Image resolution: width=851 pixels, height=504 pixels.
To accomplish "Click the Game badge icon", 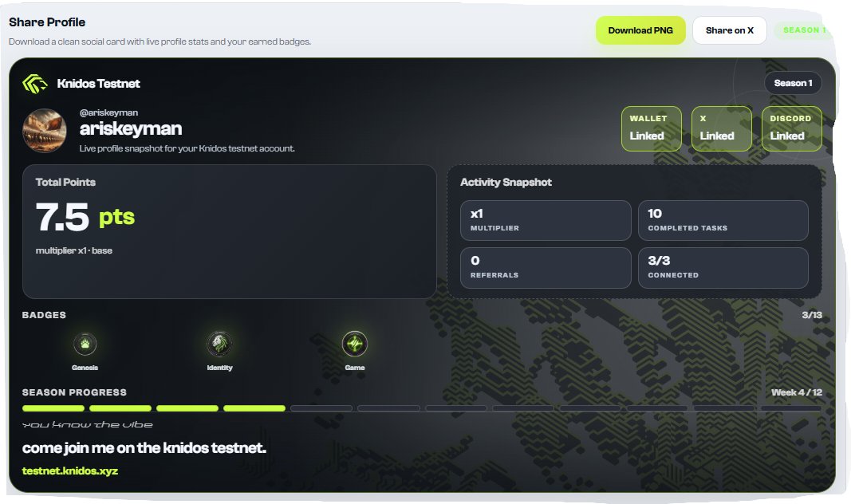I will coord(355,344).
